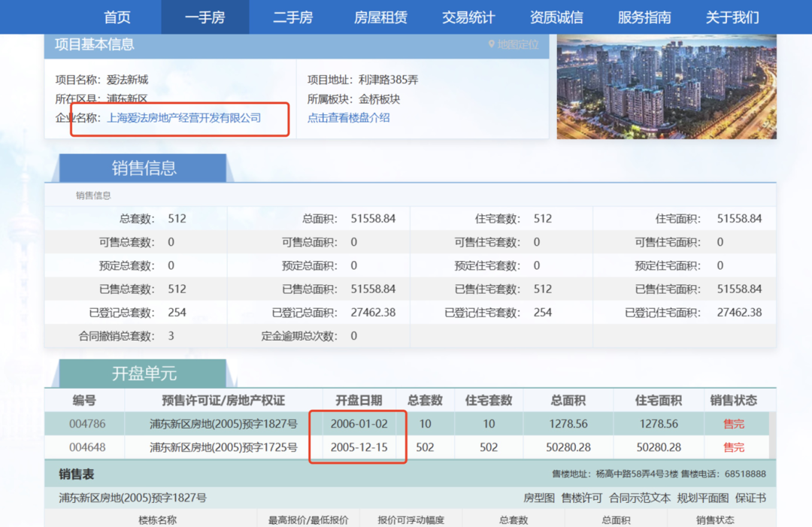Open the 合同示范文本 link
Image resolution: width=812 pixels, height=527 pixels.
pos(640,498)
